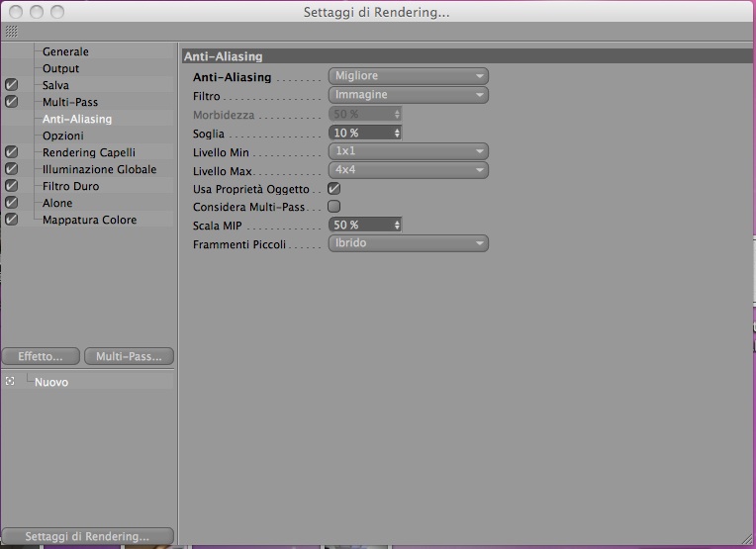Screen dimensions: 756x549
Task: Open Illuminazione Globale settings
Action: pos(99,169)
